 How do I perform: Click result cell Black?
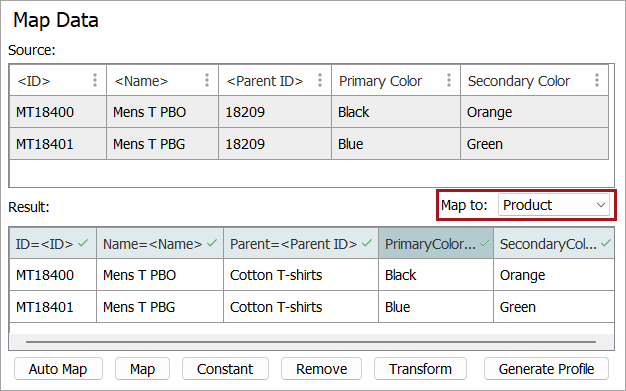[x=436, y=275]
